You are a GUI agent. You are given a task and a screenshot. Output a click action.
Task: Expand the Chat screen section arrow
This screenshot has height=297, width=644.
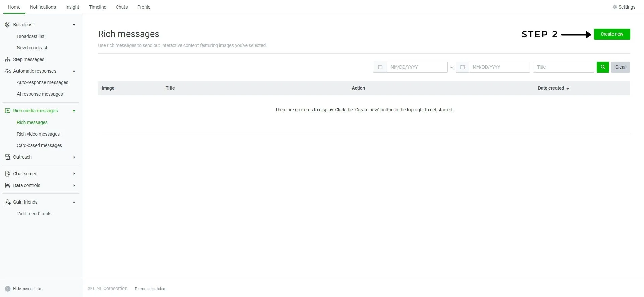point(74,174)
